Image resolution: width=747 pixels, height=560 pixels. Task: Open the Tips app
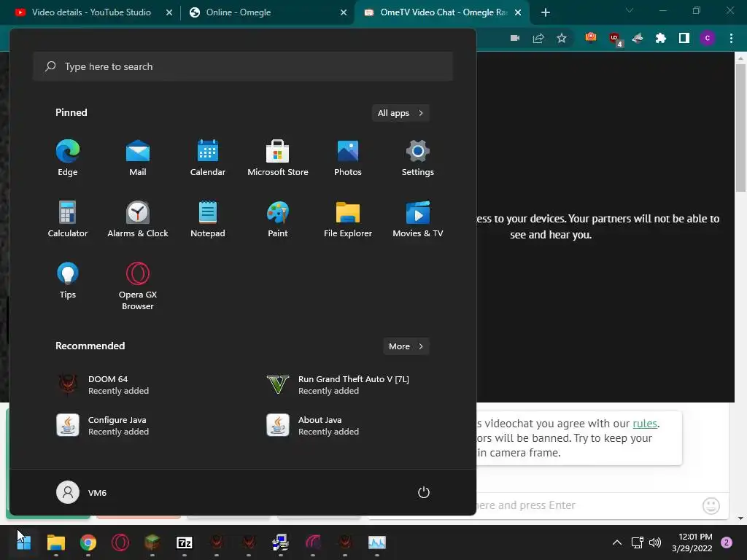[x=68, y=281]
